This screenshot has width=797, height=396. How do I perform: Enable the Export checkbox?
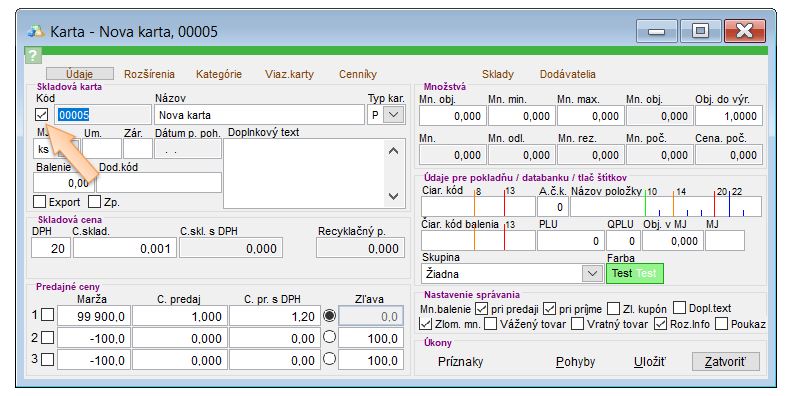click(40, 202)
